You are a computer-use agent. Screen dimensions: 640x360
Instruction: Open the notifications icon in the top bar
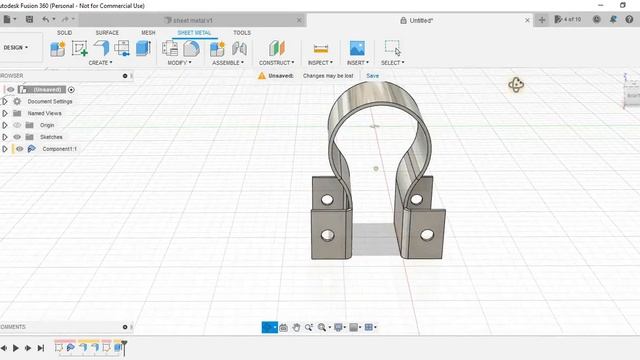613,19
